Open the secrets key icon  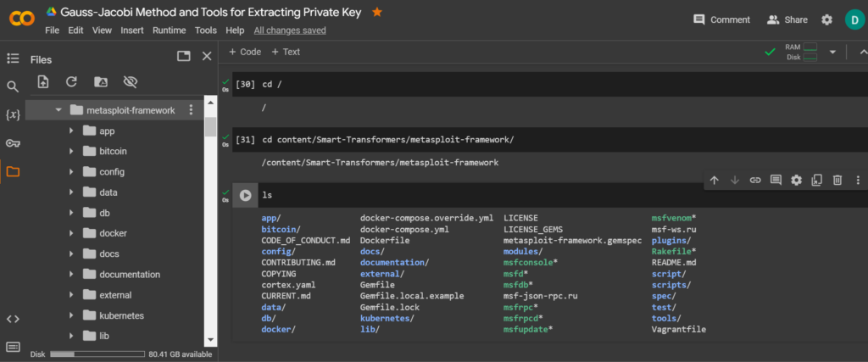tap(13, 142)
